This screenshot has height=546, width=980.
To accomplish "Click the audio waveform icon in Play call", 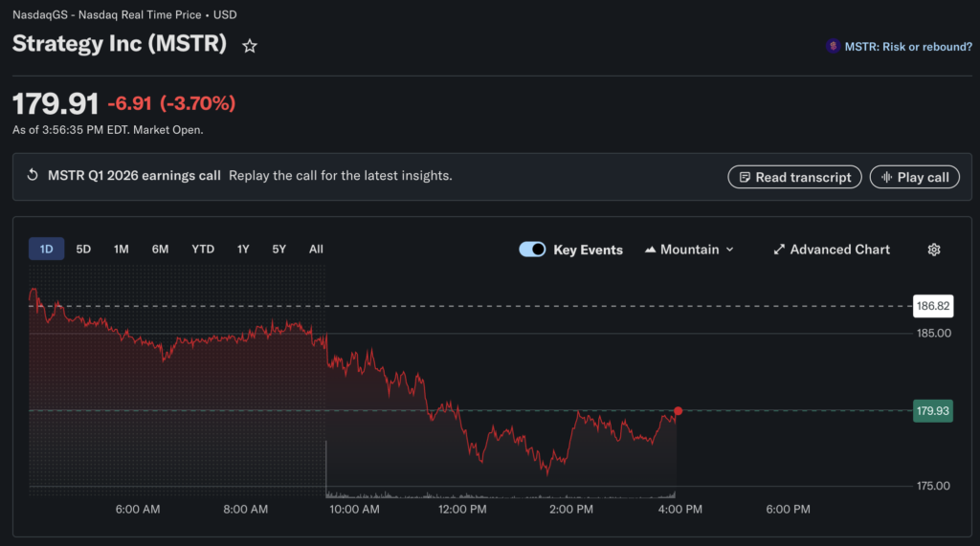I will [x=886, y=178].
